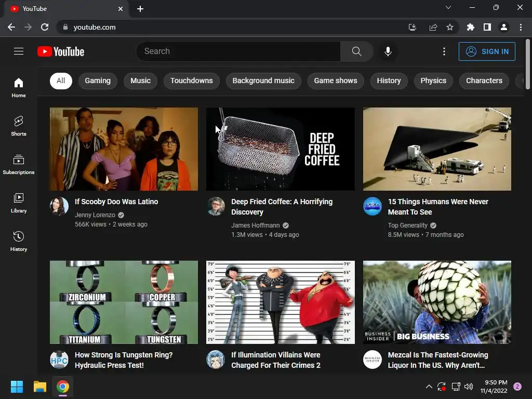This screenshot has width=532, height=399.
Task: Select the Music filter chip
Action: pos(140,81)
